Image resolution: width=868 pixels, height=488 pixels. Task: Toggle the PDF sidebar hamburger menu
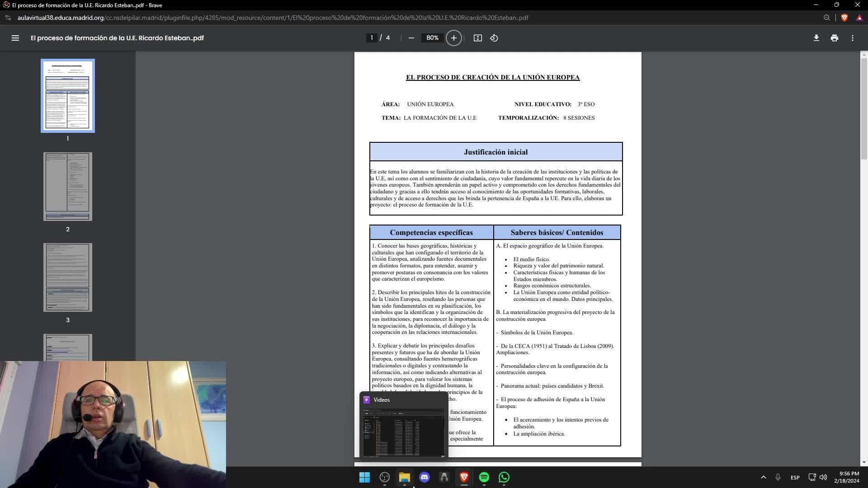[x=15, y=38]
